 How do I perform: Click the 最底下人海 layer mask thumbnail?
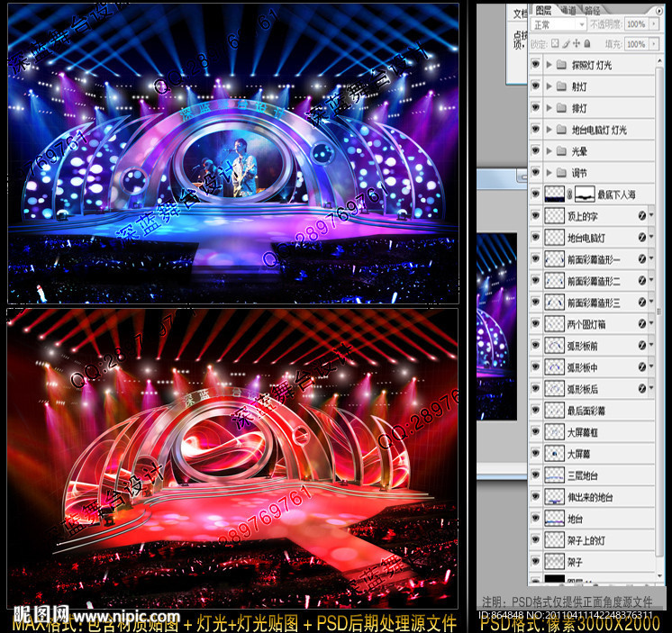[586, 194]
